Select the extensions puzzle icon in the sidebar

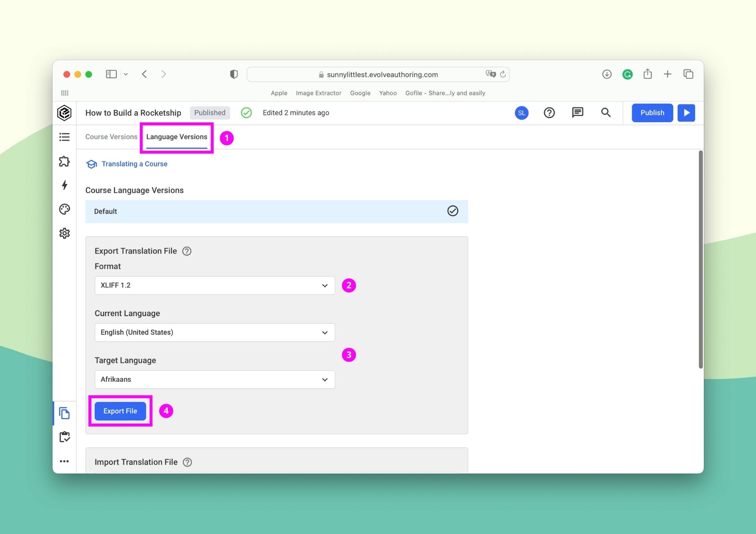click(x=64, y=161)
